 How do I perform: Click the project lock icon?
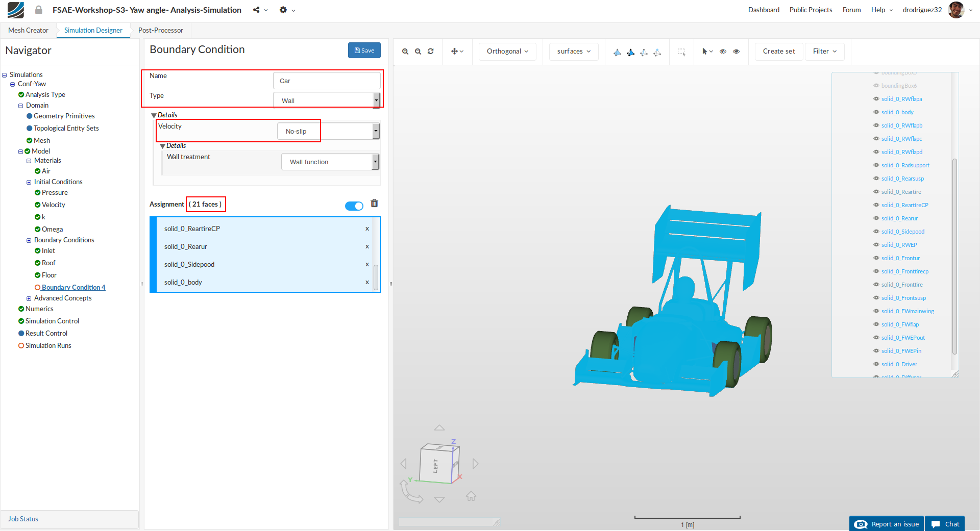click(39, 10)
